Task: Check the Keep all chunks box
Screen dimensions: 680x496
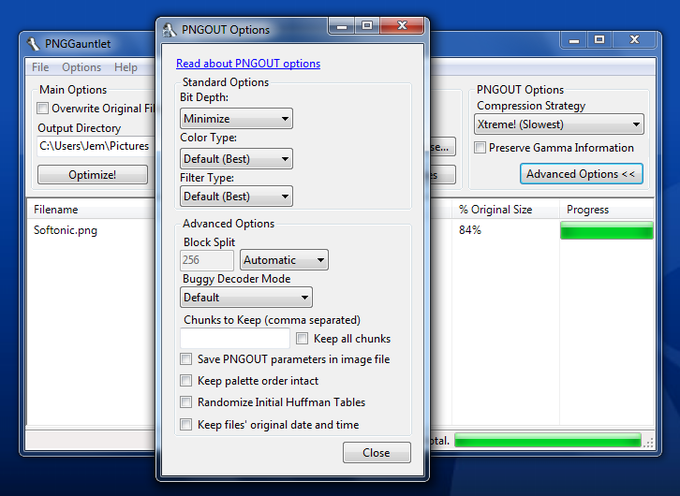Action: [302, 338]
